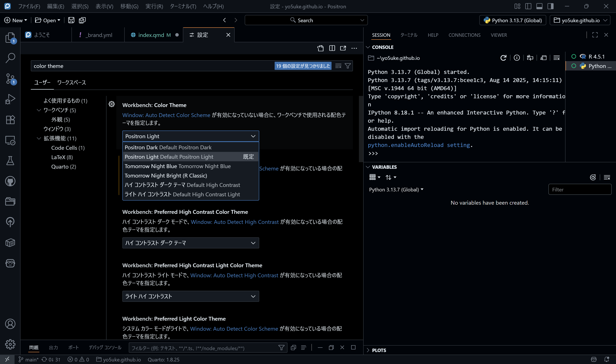This screenshot has height=364, width=616.
Task: Collapse the 拡張機能 (11) tree section
Action: pos(39,138)
